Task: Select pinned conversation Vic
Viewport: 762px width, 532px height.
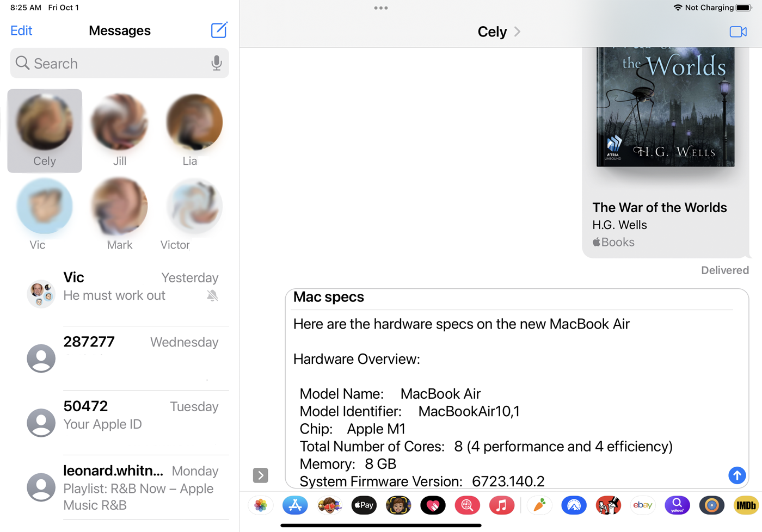Action: click(45, 214)
